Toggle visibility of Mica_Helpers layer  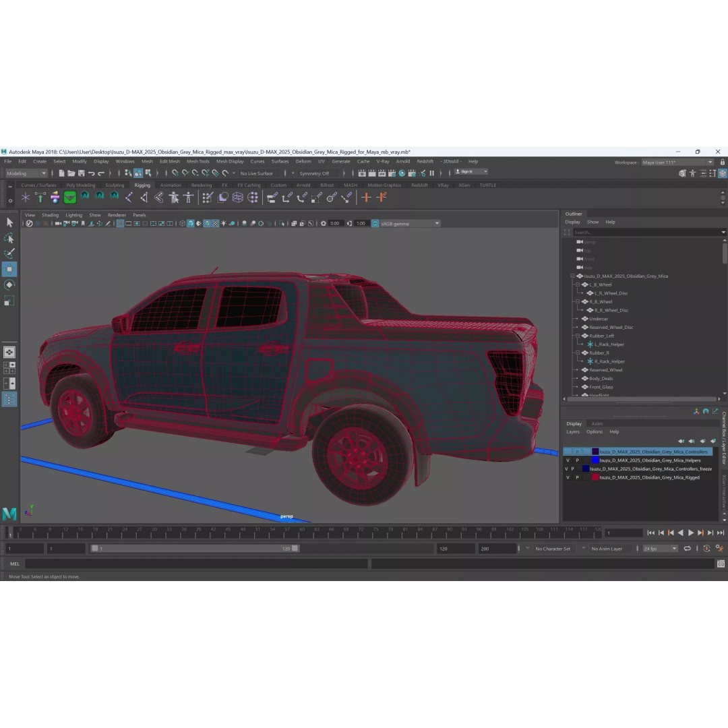coord(568,460)
